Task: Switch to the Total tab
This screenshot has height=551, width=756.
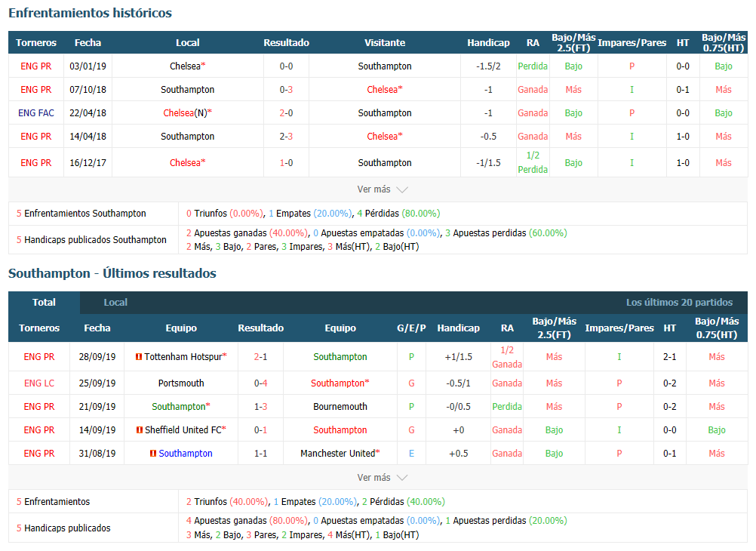Action: [x=44, y=303]
